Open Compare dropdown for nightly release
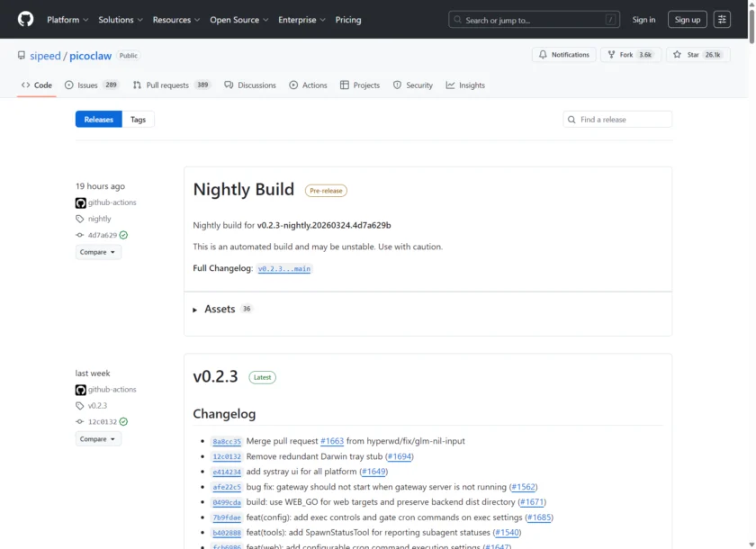This screenshot has width=756, height=549. pos(98,252)
